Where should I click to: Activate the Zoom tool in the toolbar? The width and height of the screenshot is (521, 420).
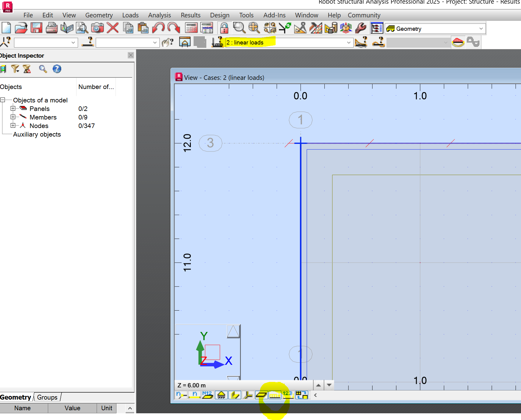point(240,28)
